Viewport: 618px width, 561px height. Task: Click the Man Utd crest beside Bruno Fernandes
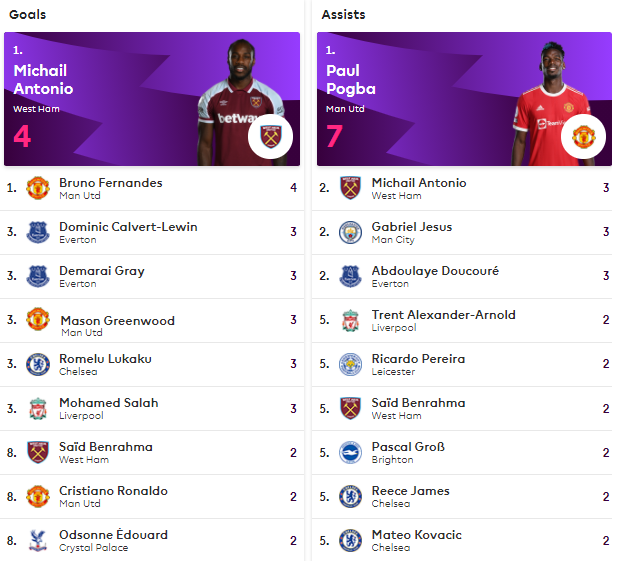(38, 188)
